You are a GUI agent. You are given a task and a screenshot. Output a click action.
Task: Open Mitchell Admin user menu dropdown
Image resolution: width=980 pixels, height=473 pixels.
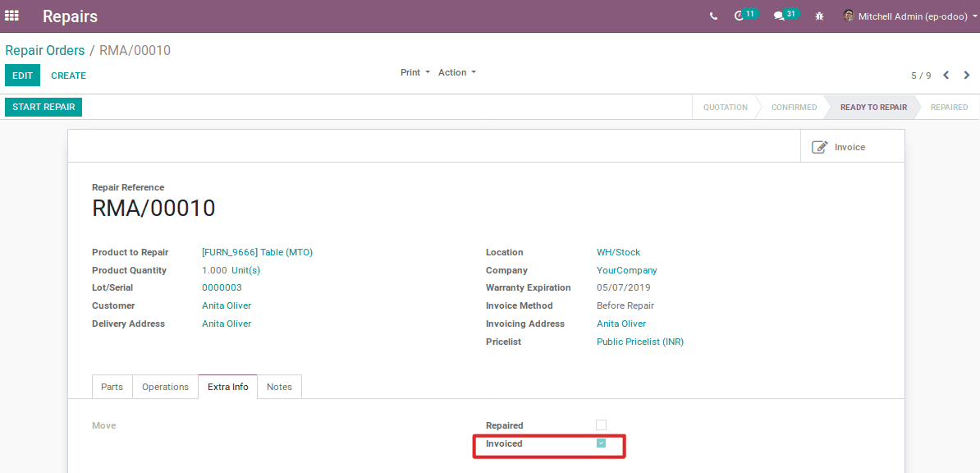tap(910, 16)
